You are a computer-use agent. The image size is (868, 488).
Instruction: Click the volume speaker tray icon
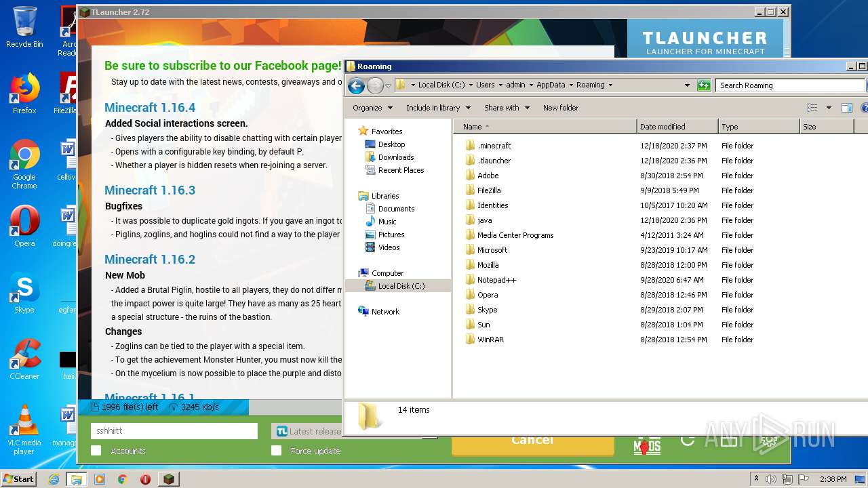coord(771,479)
